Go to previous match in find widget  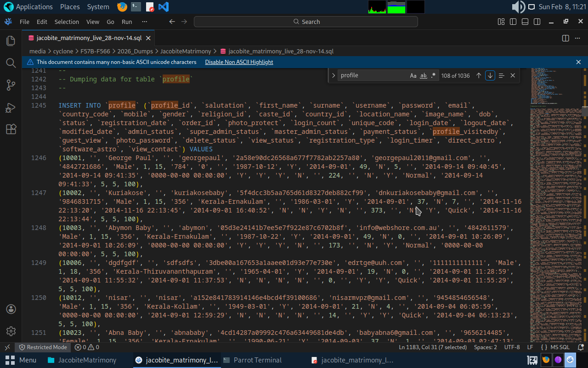pyautogui.click(x=479, y=75)
